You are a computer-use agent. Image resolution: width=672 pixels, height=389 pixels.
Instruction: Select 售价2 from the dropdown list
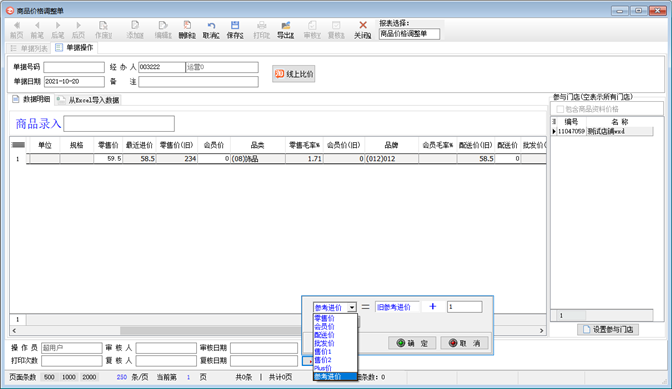(335, 360)
